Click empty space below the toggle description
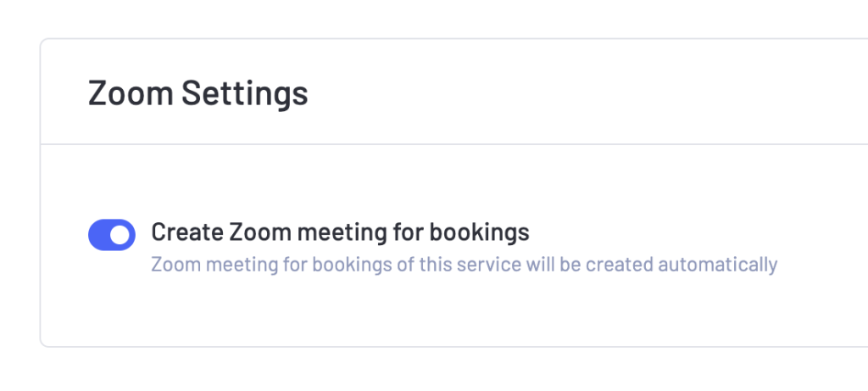This screenshot has width=868, height=391. coord(424,312)
